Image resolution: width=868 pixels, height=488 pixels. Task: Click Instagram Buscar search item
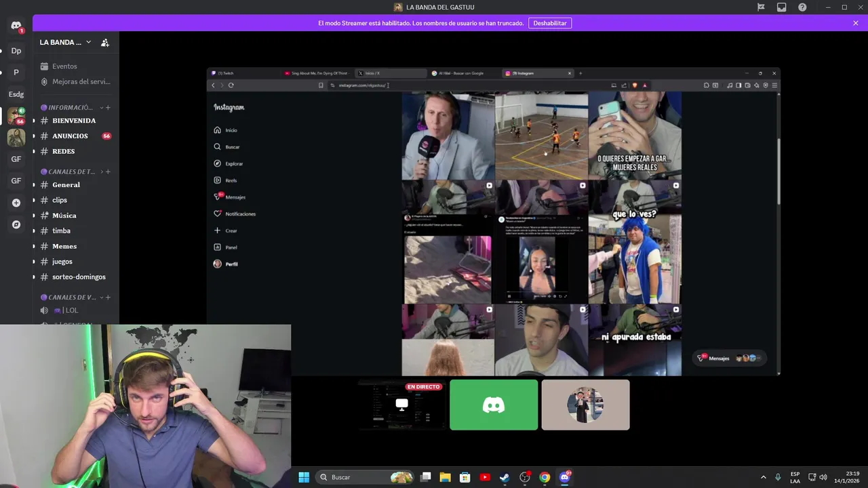[x=226, y=146]
